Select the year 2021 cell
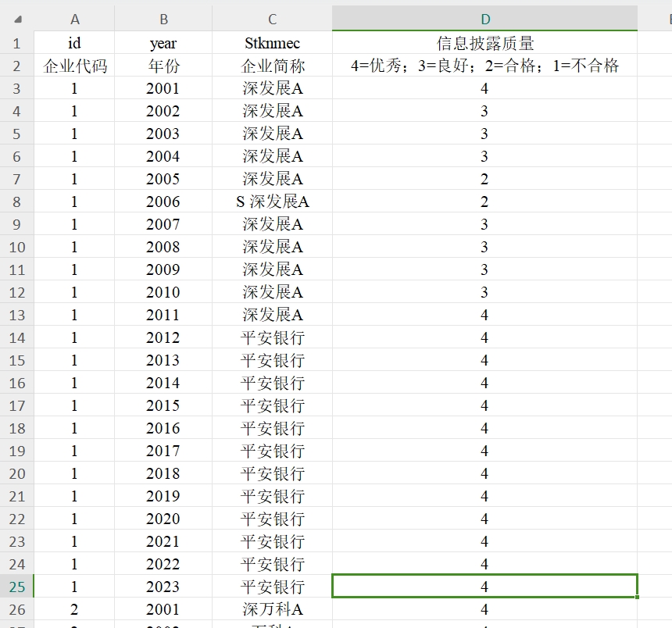672x628 pixels. point(163,541)
